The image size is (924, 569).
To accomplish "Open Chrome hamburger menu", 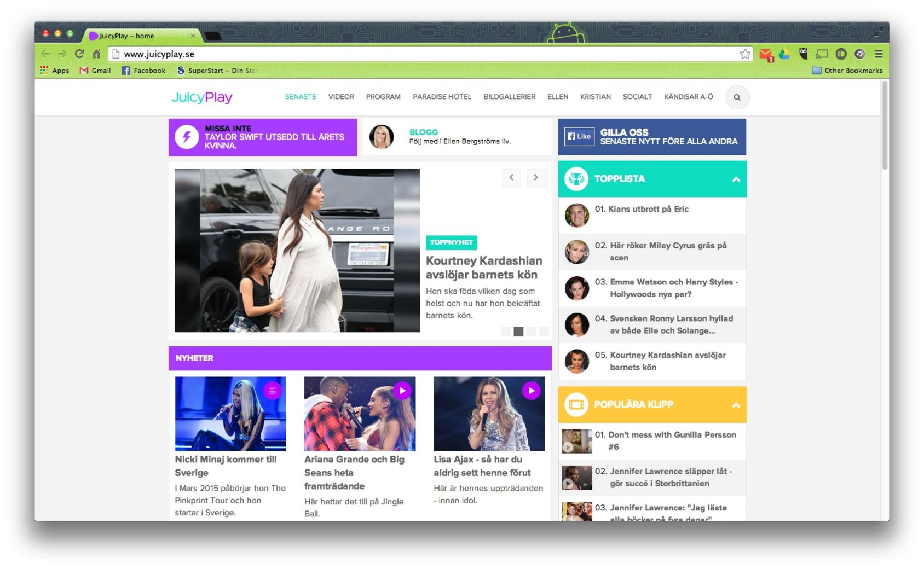I will (879, 54).
